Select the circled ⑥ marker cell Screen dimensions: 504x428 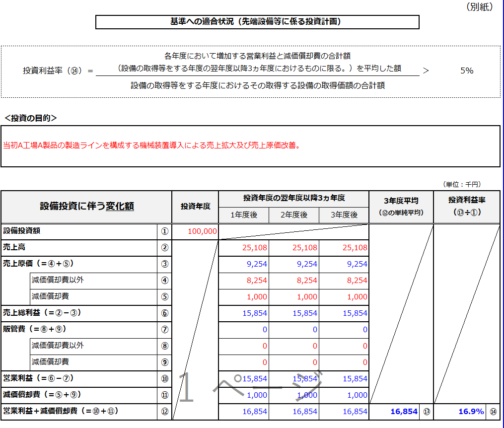(x=164, y=314)
